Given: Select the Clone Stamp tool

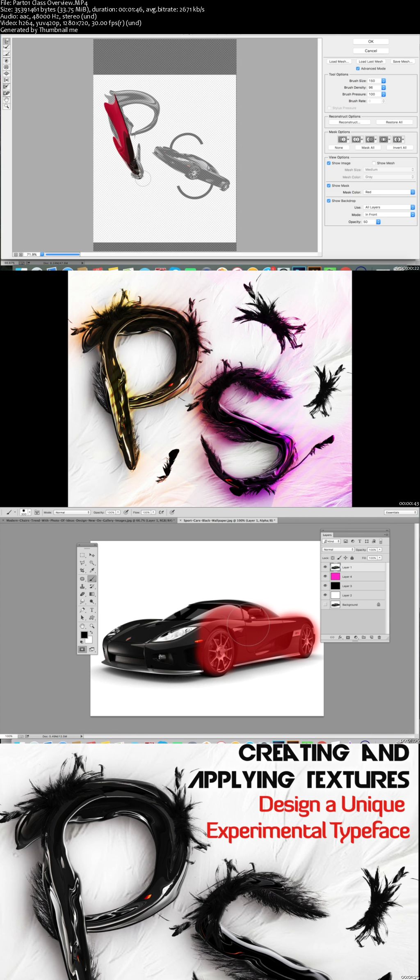Looking at the screenshot, I should 82,587.
